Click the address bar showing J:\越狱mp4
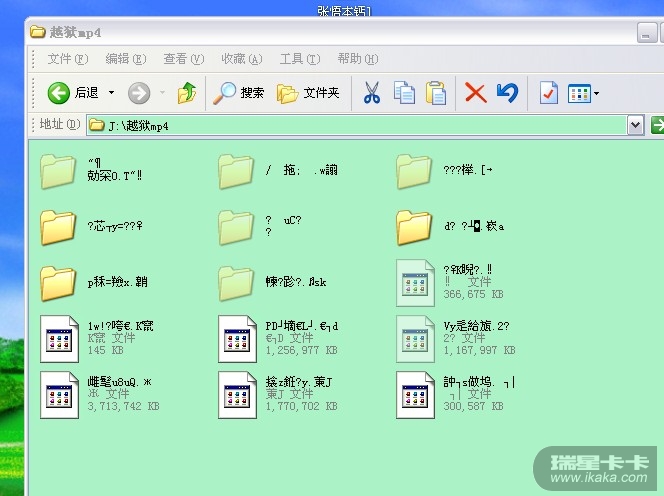Viewport: 664px width, 496px height. pos(357,125)
